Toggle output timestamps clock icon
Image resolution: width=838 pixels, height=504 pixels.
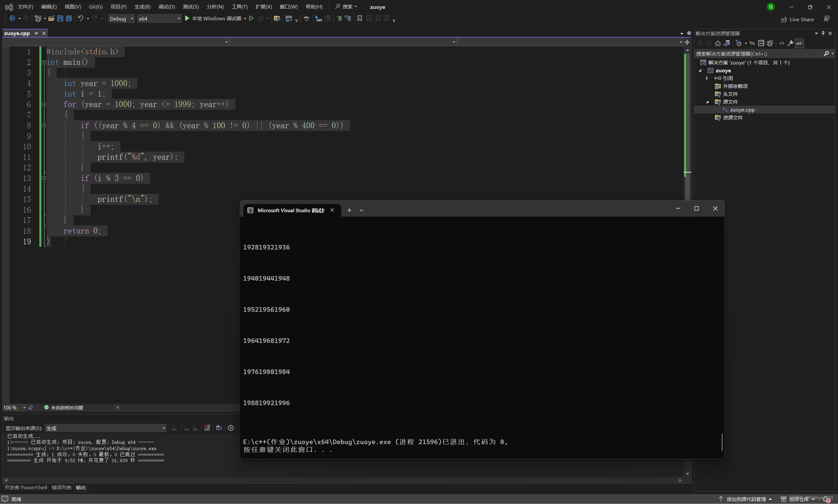tap(231, 428)
